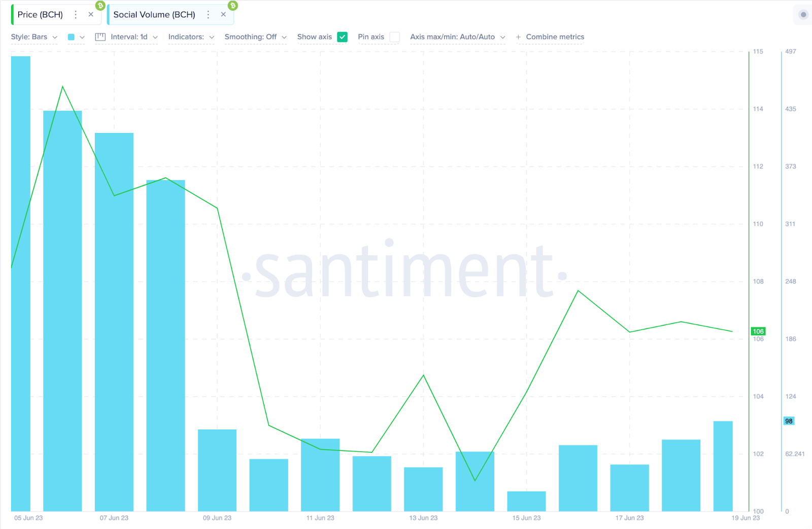The image size is (812, 529).
Task: Select the Price (BCH) metric tab
Action: 40,15
